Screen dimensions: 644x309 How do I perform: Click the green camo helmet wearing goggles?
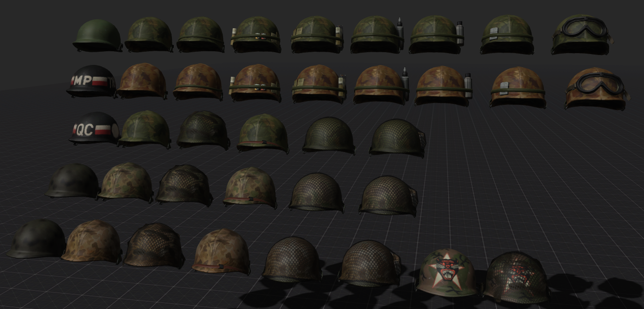tap(582, 34)
